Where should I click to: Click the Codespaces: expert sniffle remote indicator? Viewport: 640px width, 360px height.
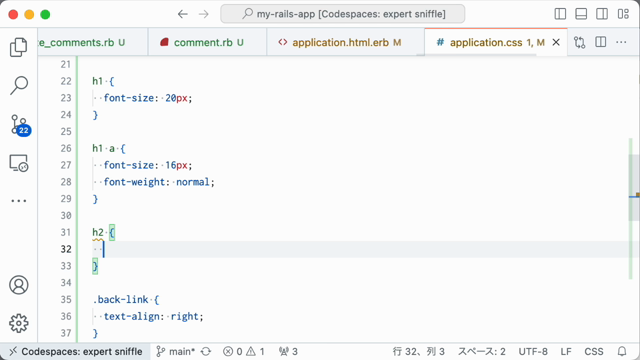tap(76, 351)
